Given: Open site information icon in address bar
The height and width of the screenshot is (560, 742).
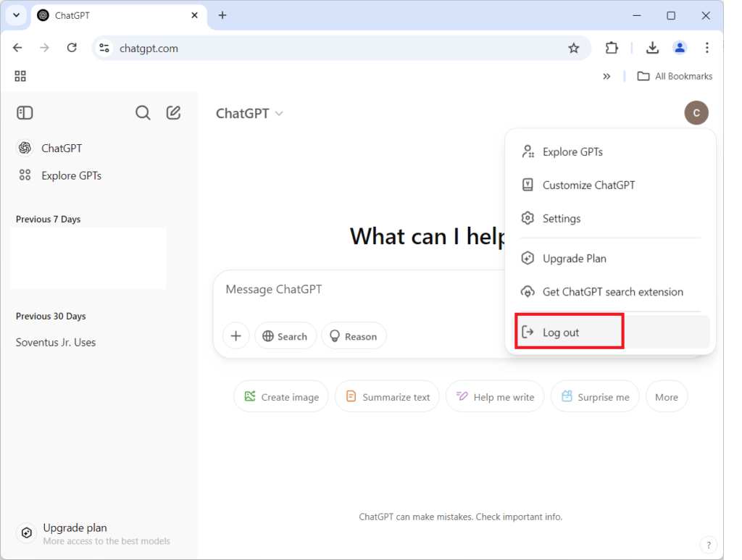Looking at the screenshot, I should 104,48.
